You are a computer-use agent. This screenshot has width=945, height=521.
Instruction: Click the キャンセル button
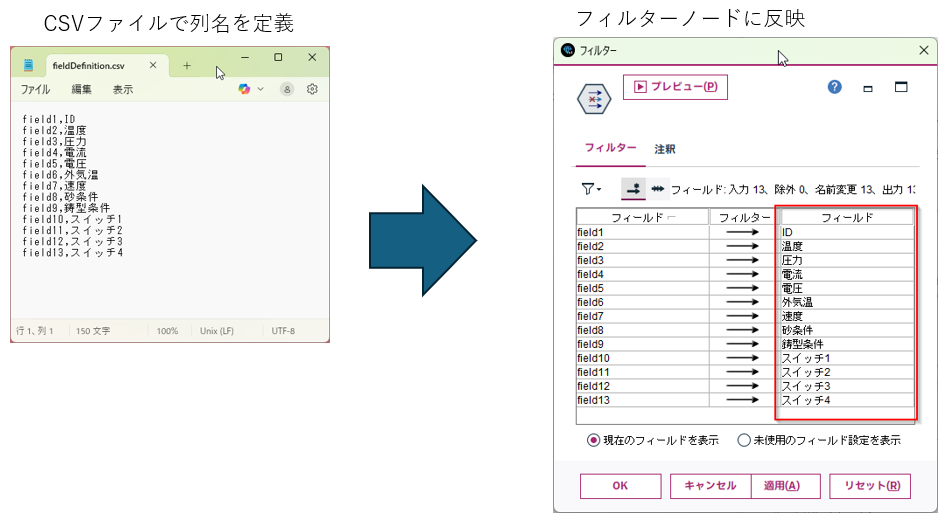click(x=711, y=486)
